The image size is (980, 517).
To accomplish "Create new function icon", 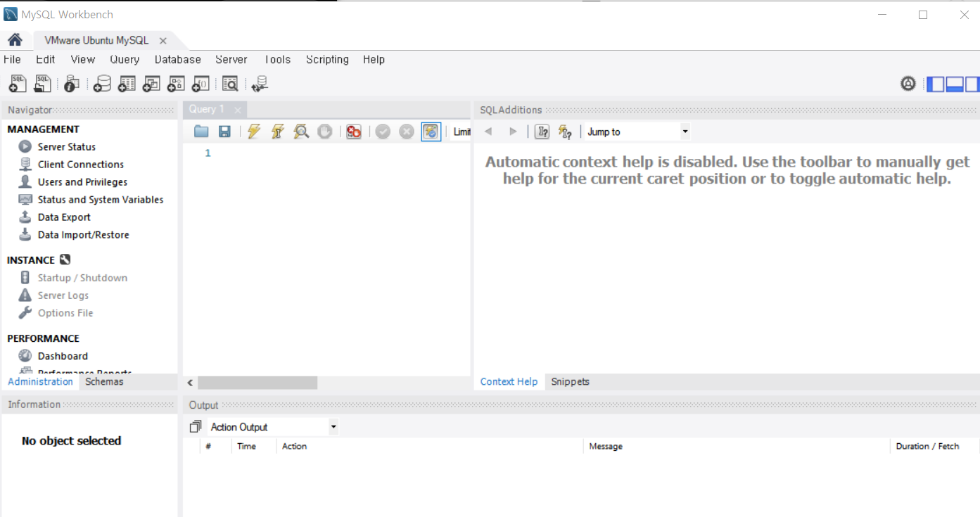I will pyautogui.click(x=201, y=84).
